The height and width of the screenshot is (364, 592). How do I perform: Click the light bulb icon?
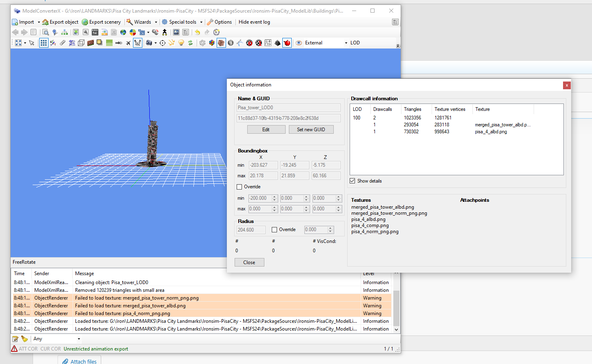[x=181, y=43]
